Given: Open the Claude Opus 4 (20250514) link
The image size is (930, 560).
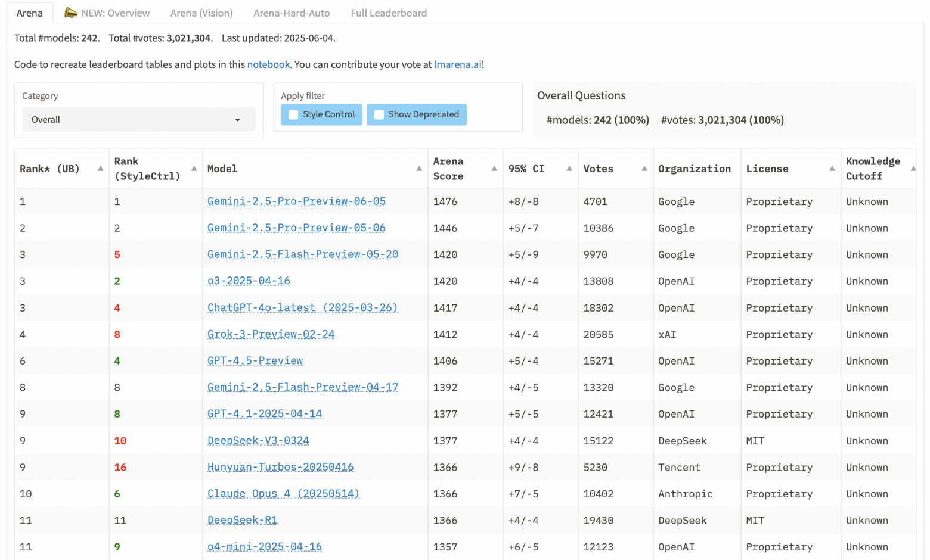Looking at the screenshot, I should click(x=283, y=493).
